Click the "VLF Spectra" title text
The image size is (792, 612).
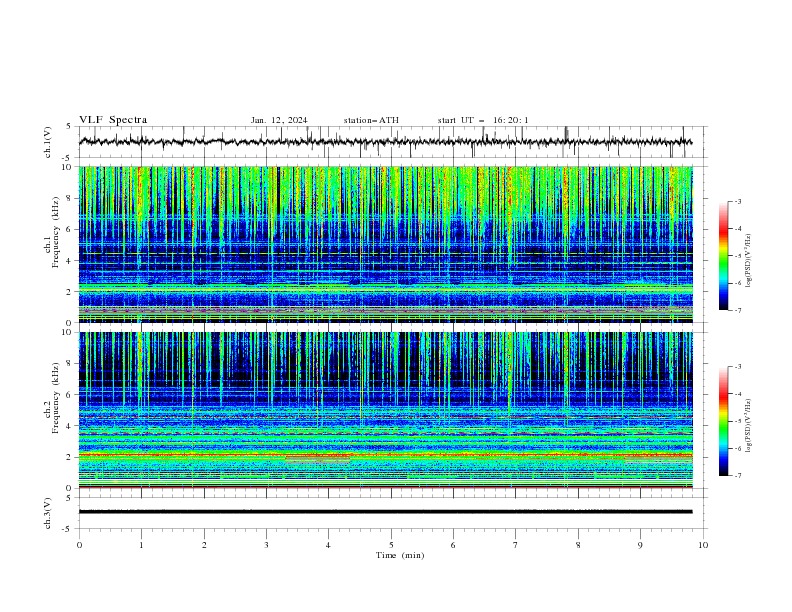coord(113,120)
